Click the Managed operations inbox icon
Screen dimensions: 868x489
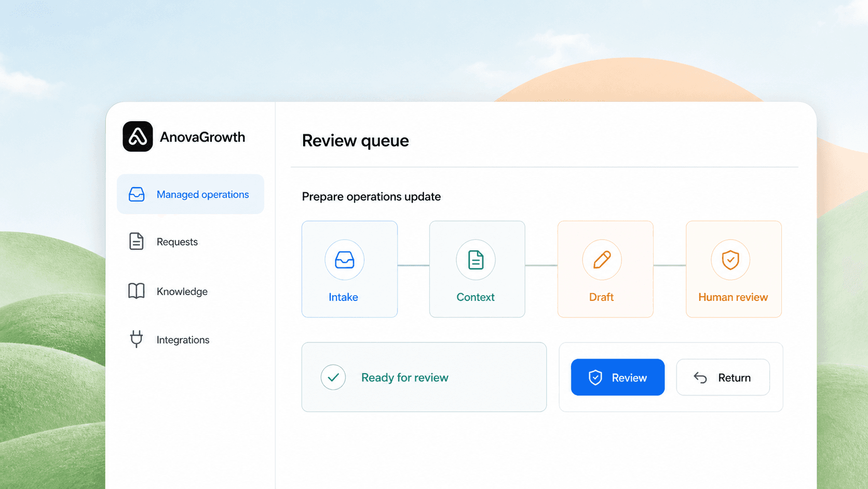pos(137,194)
